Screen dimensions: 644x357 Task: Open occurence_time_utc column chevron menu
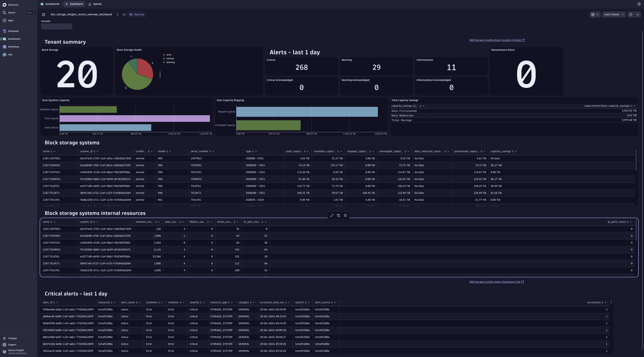tap(289, 303)
